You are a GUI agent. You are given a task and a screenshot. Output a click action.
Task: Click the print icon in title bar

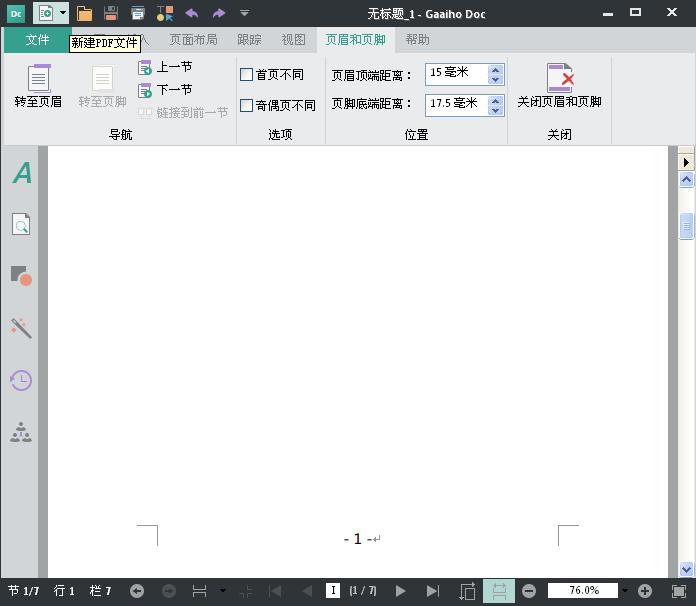coord(138,13)
